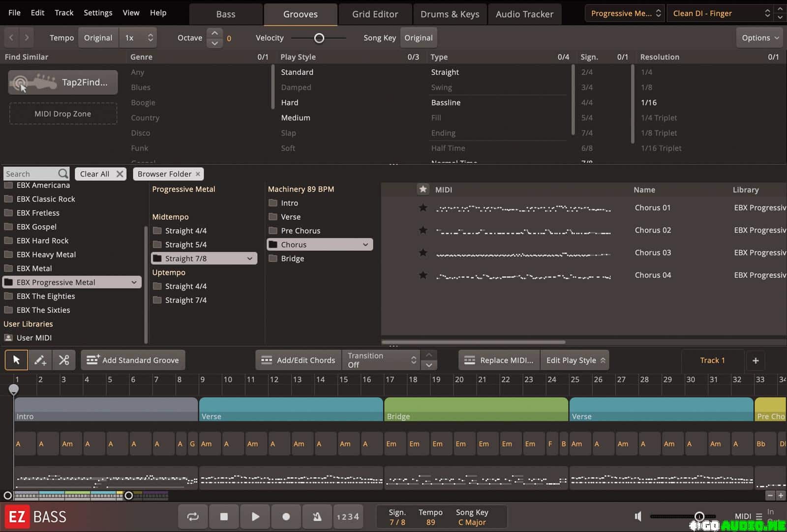Click the add track plus button
Screen dimensions: 787x532
click(x=756, y=360)
